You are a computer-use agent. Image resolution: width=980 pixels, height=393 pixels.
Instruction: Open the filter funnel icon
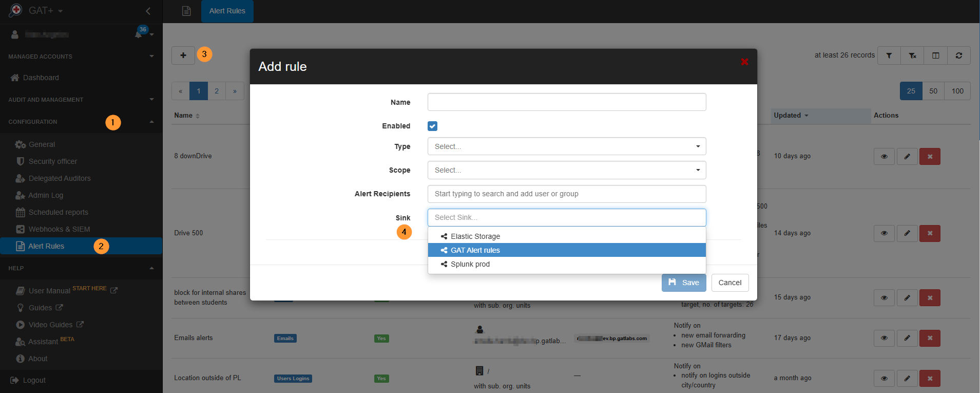(889, 55)
